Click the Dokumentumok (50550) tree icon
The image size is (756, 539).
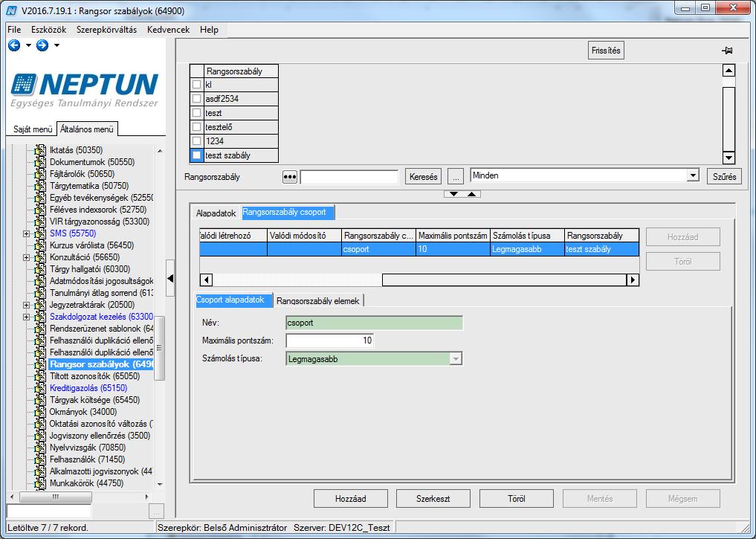pos(40,162)
